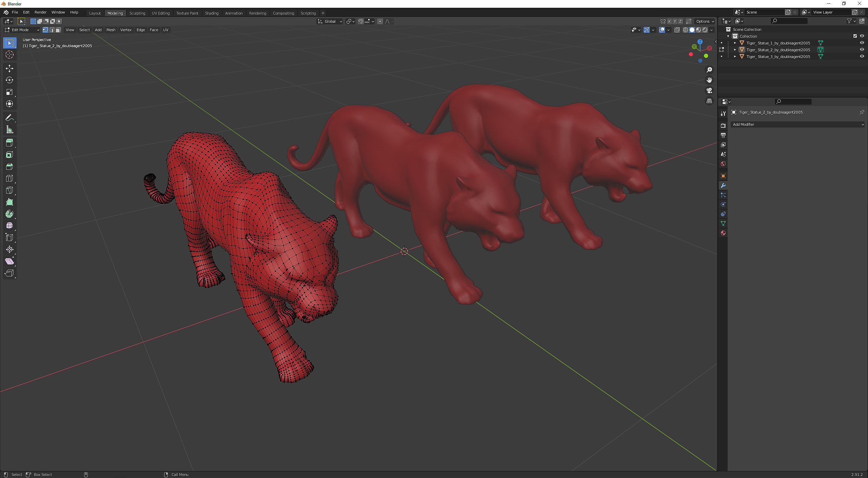Click the Options button in header

(705, 21)
